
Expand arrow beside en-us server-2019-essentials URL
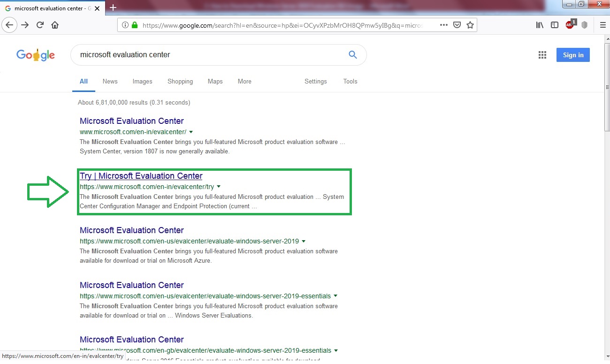tap(335, 296)
